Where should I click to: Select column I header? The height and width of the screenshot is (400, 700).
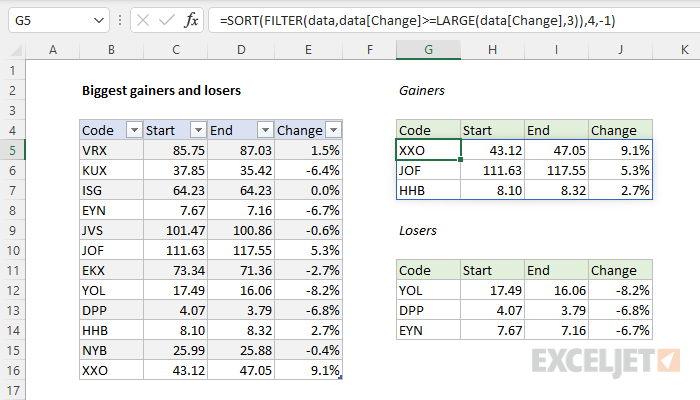(556, 50)
